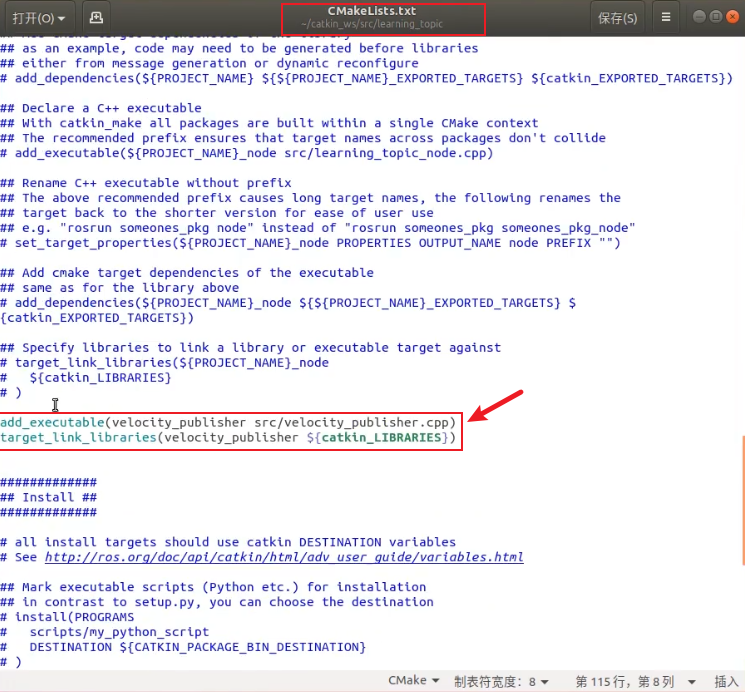Open the CMake language selector
Image resolution: width=745 pixels, height=692 pixels.
pyautogui.click(x=413, y=681)
